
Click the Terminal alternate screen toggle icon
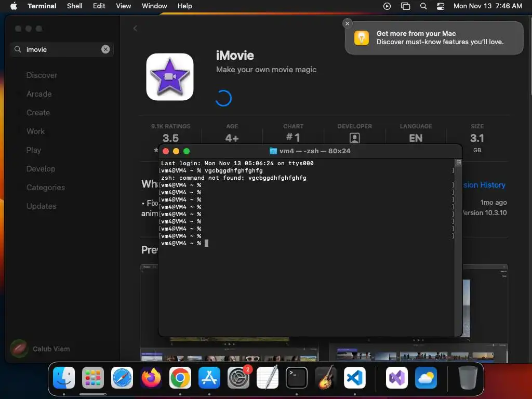coord(458,163)
